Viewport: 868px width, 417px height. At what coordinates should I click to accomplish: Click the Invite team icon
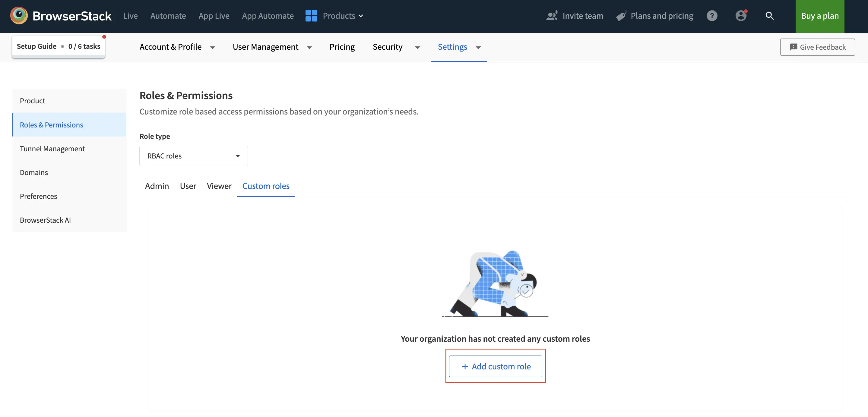tap(552, 15)
